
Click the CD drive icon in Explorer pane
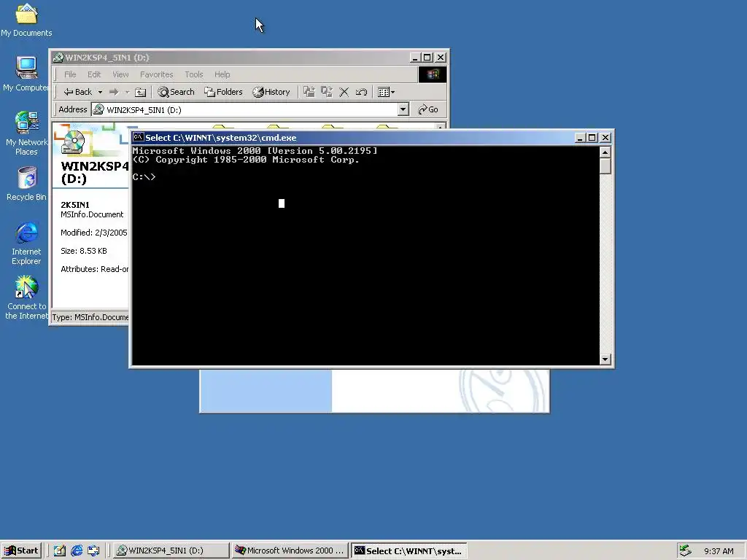[73, 142]
